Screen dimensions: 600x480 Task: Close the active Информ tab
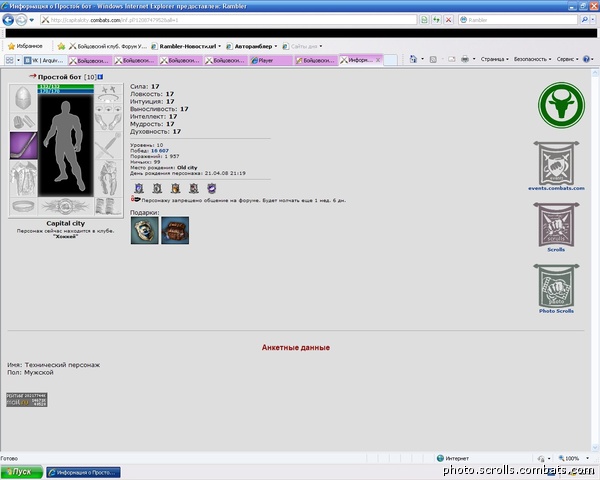pyautogui.click(x=378, y=60)
